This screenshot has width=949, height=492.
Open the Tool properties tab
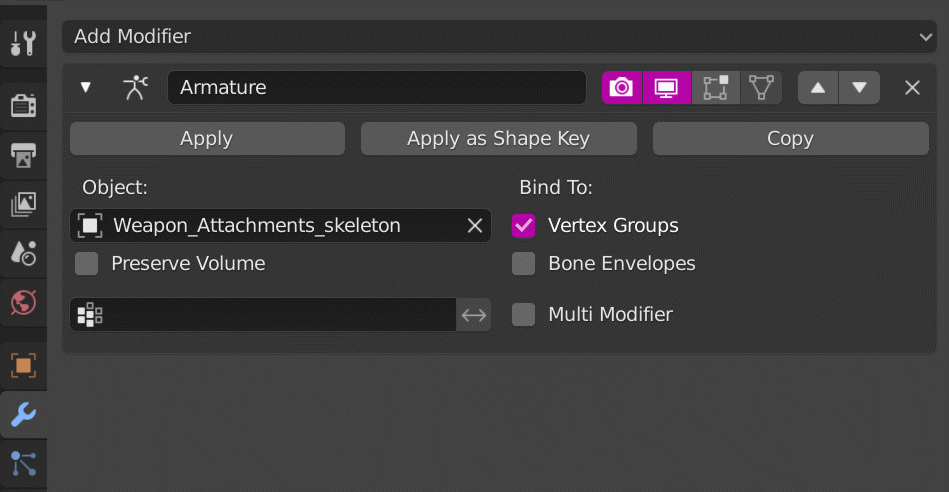22,43
